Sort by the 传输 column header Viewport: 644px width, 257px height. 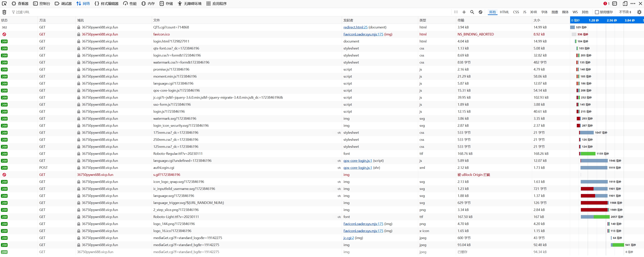pyautogui.click(x=461, y=20)
